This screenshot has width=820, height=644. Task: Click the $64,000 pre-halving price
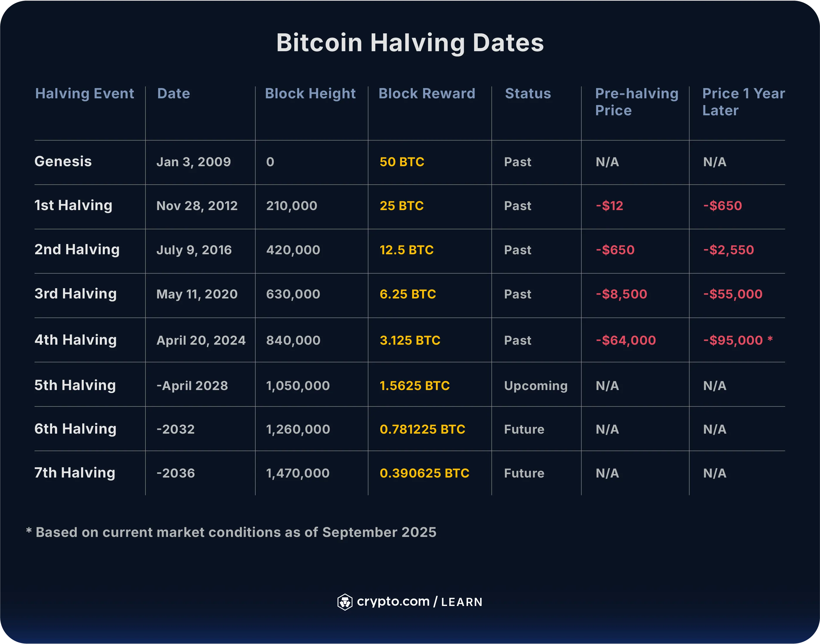click(626, 341)
